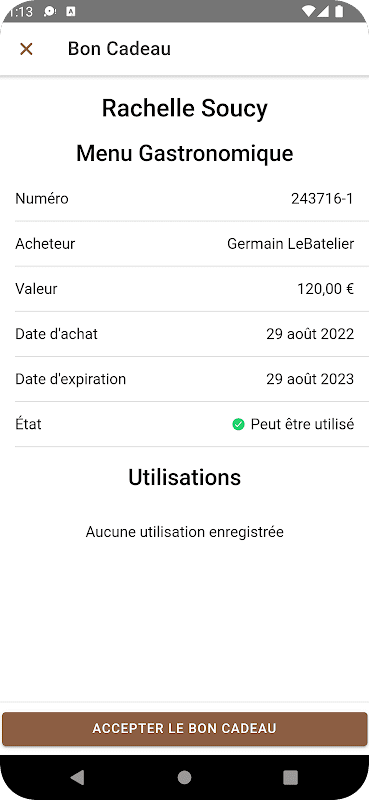Tap the Android recents square icon
The image size is (369, 800).
tap(290, 777)
